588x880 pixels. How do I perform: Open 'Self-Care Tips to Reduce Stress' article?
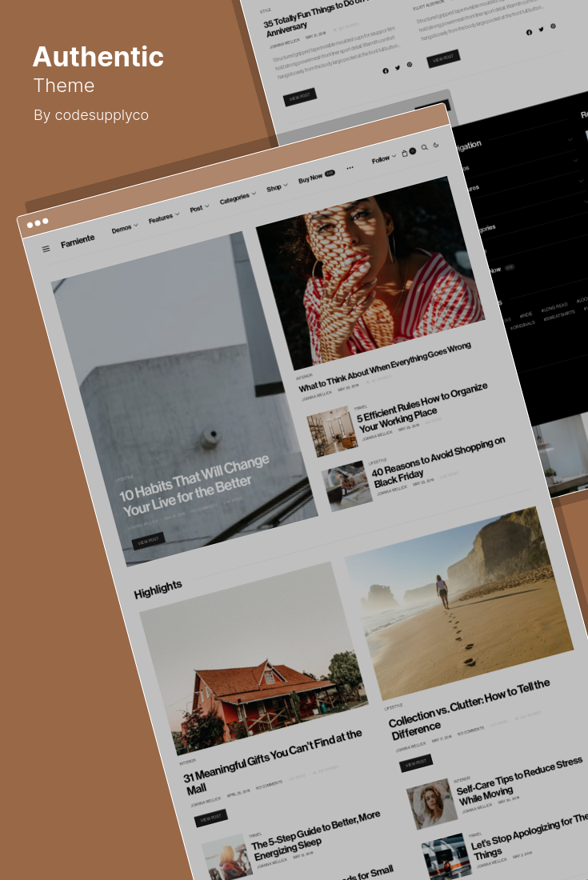pos(519,779)
